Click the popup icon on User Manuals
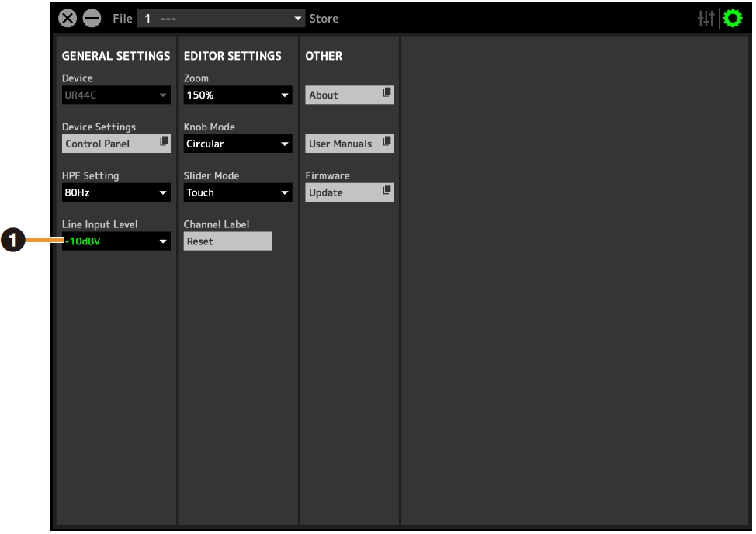756x534 pixels. click(x=387, y=141)
